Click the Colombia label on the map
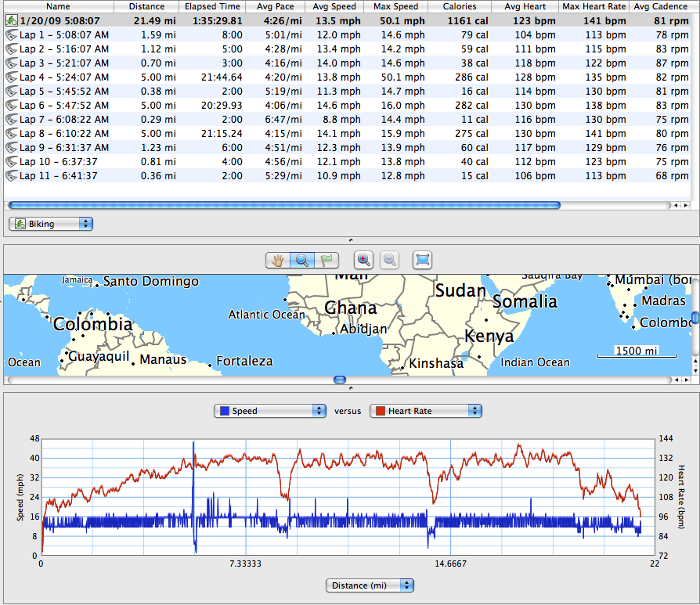 click(93, 324)
